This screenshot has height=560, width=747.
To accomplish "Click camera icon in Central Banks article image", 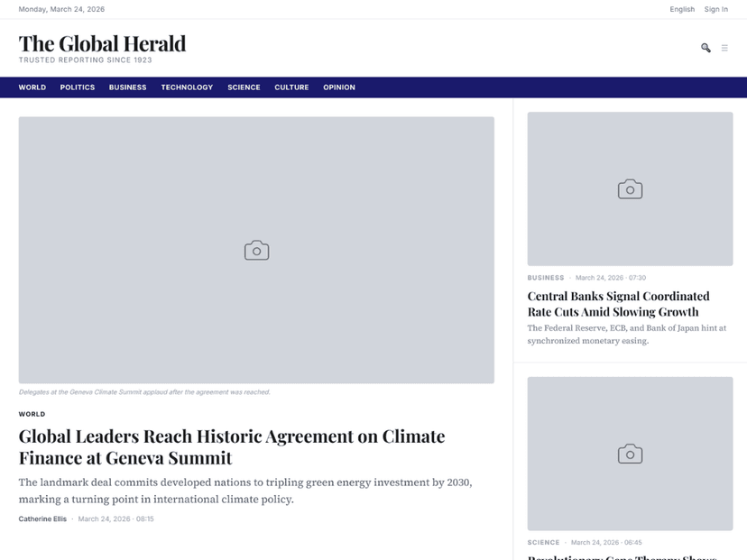I will [630, 189].
